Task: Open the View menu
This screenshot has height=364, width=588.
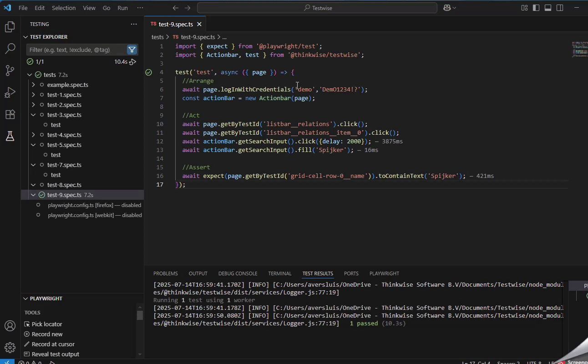Action: pyautogui.click(x=89, y=8)
